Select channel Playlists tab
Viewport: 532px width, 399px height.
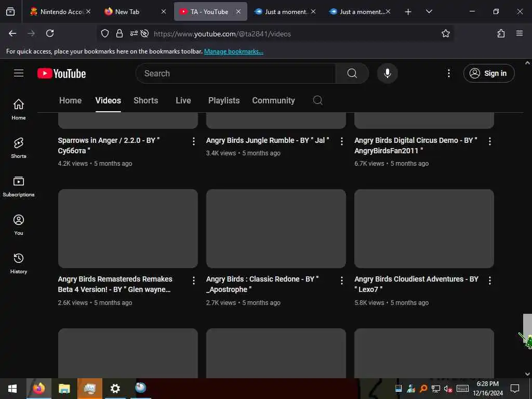[x=224, y=100]
